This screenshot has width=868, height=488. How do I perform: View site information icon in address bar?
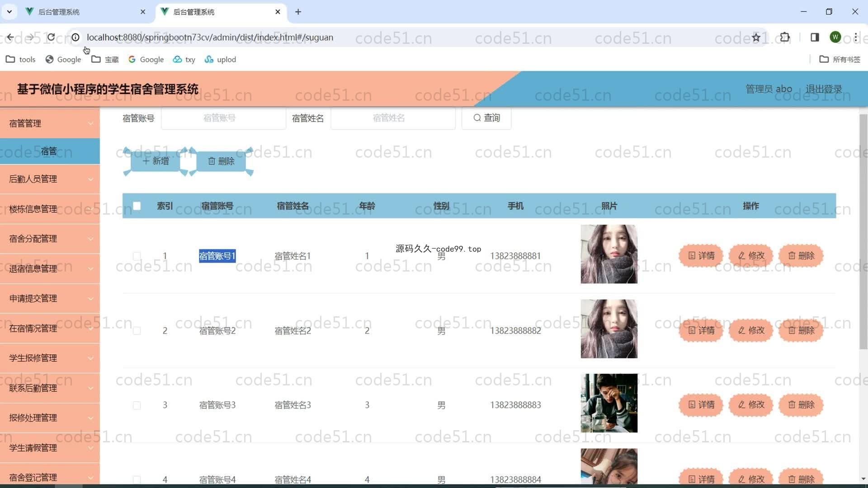pyautogui.click(x=75, y=37)
